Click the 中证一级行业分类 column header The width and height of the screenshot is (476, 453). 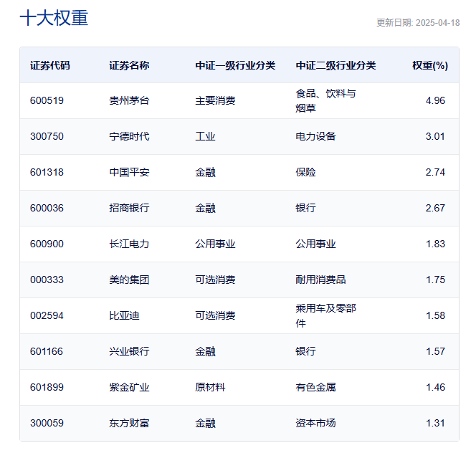tap(235, 65)
